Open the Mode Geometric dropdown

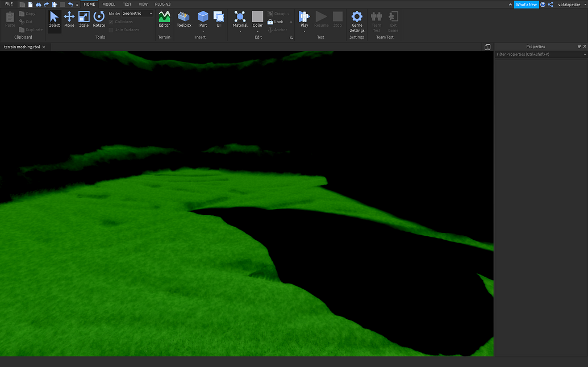(x=137, y=14)
